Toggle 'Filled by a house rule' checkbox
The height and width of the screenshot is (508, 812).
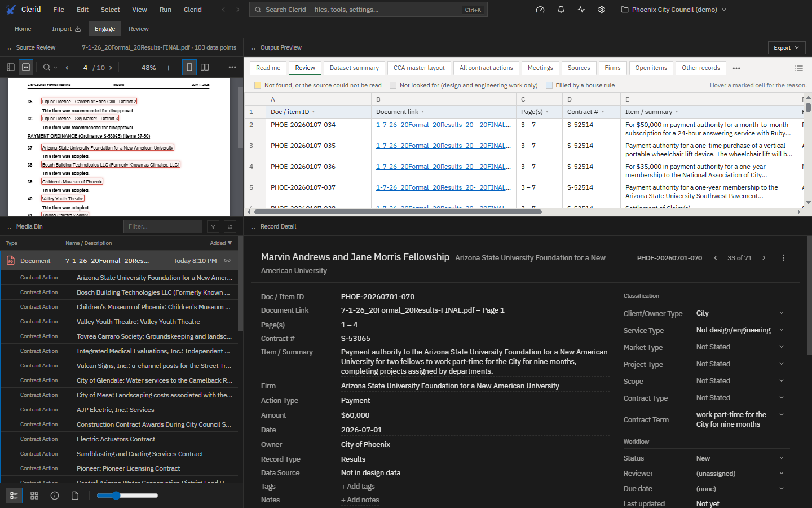(549, 85)
